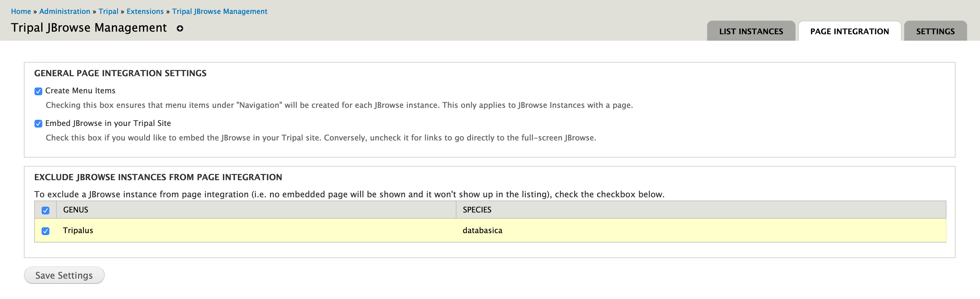Click the add-to-shortcuts plus icon beside the title
The width and height of the screenshot is (980, 299).
point(180,28)
